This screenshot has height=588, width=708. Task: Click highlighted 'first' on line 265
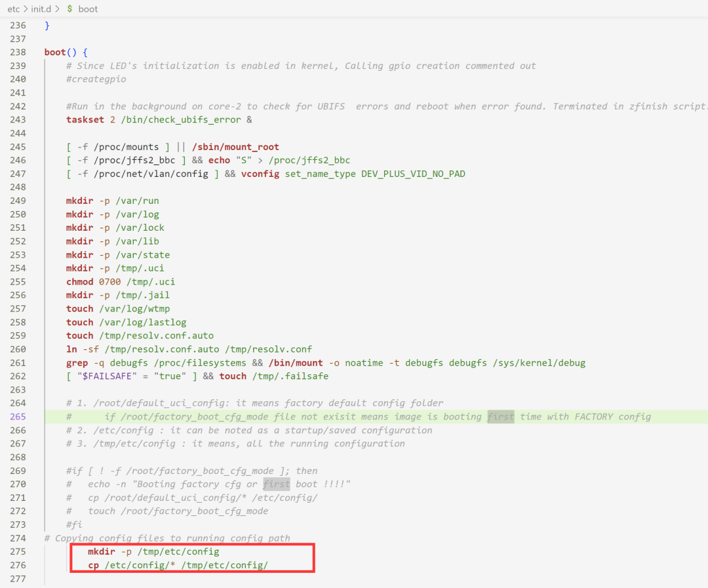click(501, 417)
